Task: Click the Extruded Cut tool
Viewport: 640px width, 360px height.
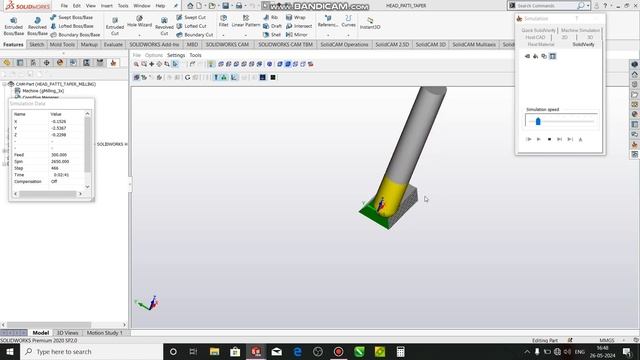Action: (115, 26)
